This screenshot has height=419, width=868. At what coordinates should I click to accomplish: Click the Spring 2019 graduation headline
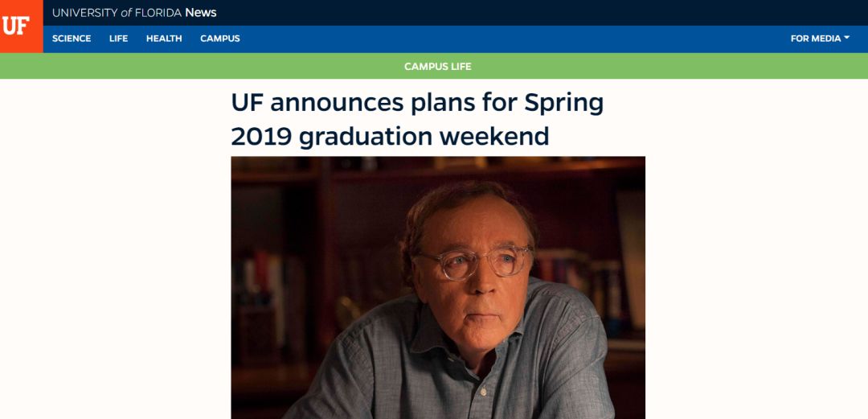pyautogui.click(x=417, y=120)
